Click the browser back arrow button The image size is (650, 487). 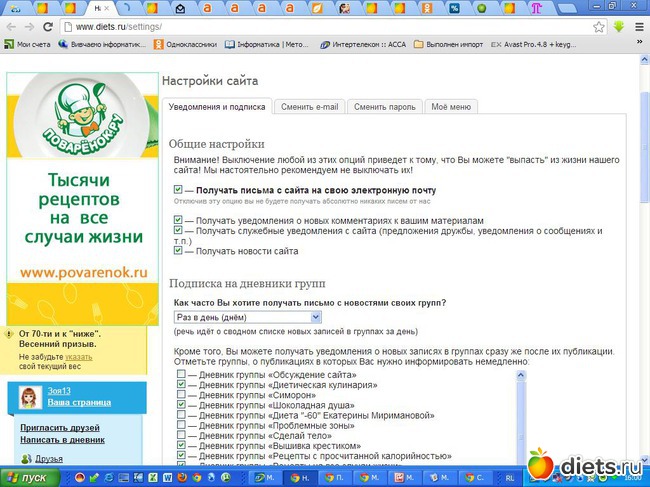click(11, 27)
